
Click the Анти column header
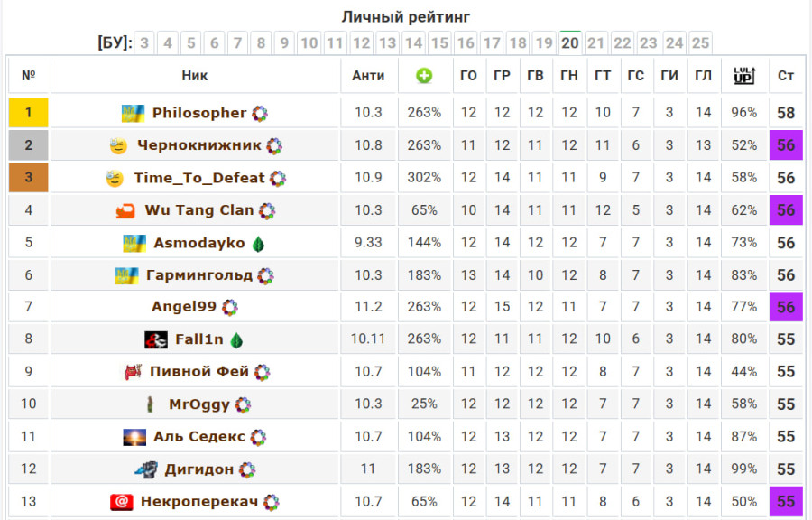(368, 76)
